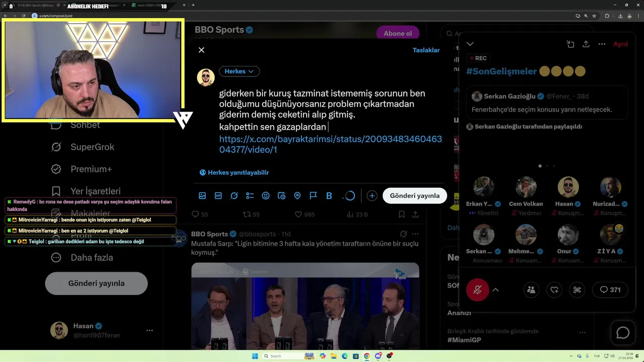
Task: Click the video link in the draft text
Action: 331,144
